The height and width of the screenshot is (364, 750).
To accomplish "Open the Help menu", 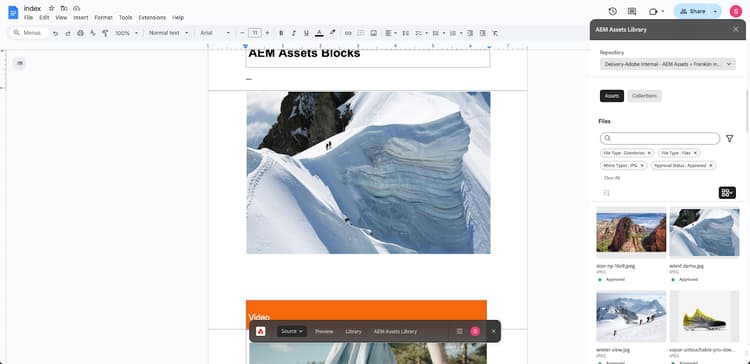I will pos(178,18).
